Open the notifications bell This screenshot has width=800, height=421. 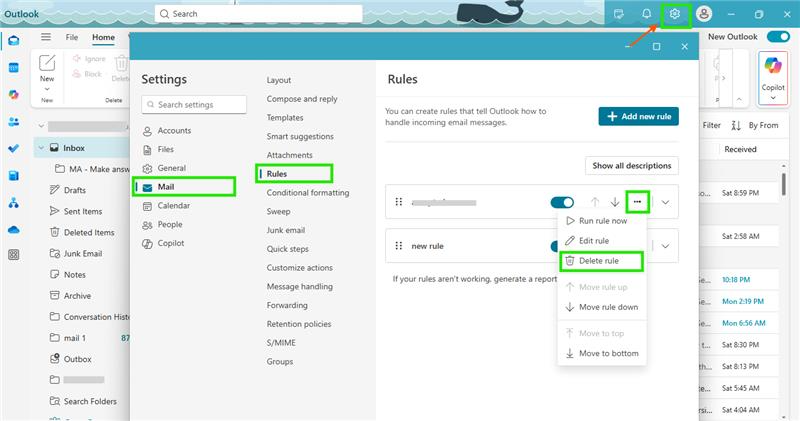pyautogui.click(x=646, y=14)
